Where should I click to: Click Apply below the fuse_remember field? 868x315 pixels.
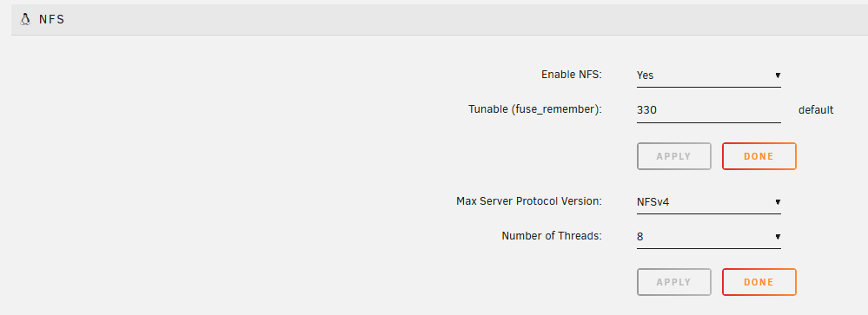(673, 156)
